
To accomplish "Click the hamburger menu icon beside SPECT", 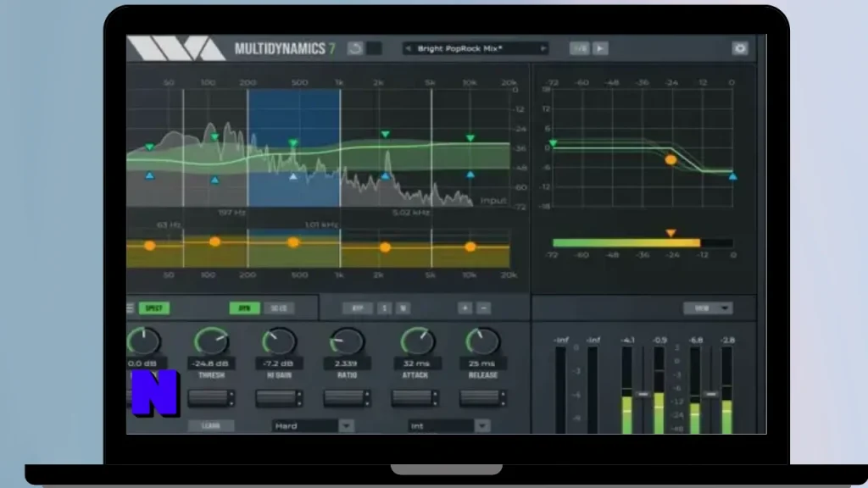I will pos(130,308).
